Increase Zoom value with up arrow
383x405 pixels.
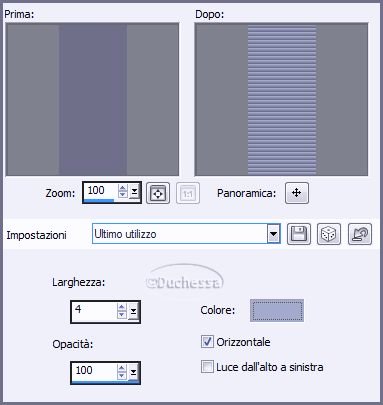(123, 188)
